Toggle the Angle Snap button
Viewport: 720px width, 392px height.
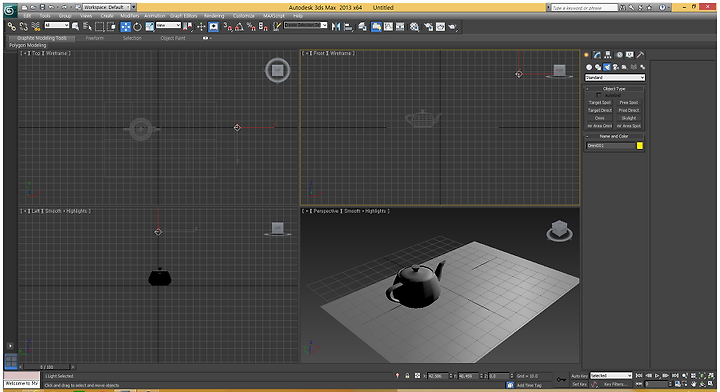pyautogui.click(x=239, y=27)
